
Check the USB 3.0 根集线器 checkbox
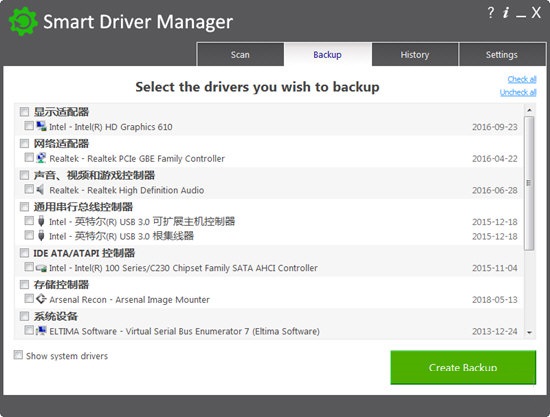[29, 235]
